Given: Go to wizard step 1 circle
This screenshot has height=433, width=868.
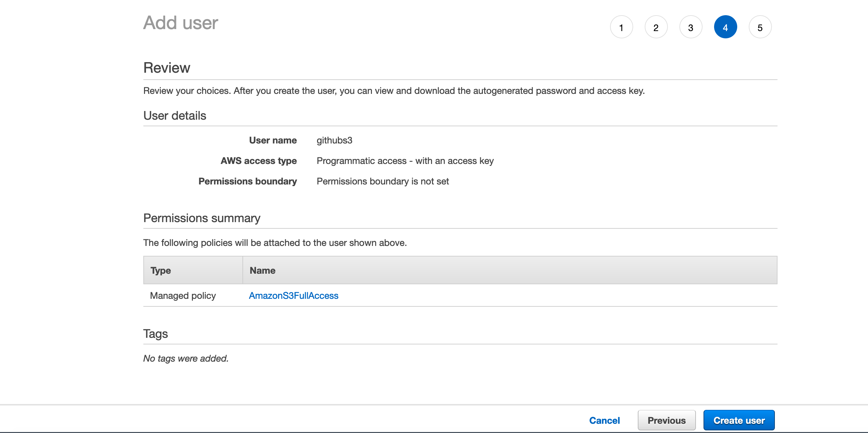Looking at the screenshot, I should point(621,27).
